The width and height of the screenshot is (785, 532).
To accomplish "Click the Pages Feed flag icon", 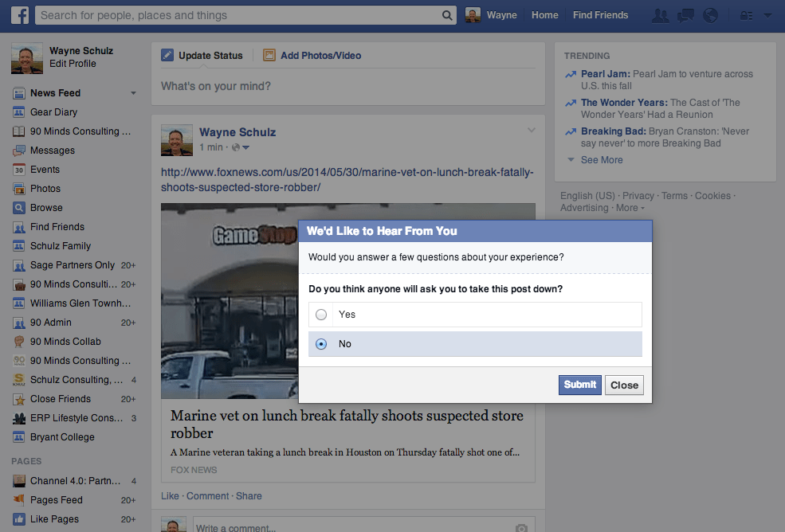I will [x=18, y=499].
